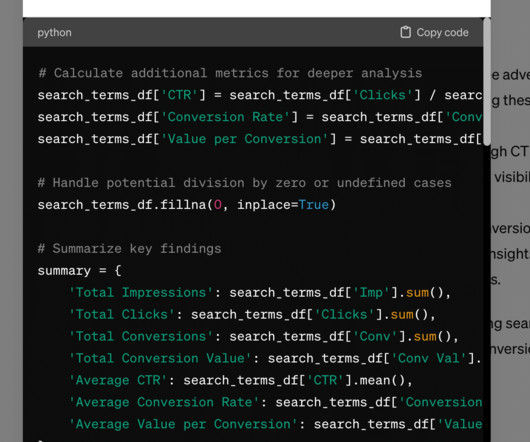This screenshot has height=442, width=530.
Task: Click the python language label
Action: 54,33
